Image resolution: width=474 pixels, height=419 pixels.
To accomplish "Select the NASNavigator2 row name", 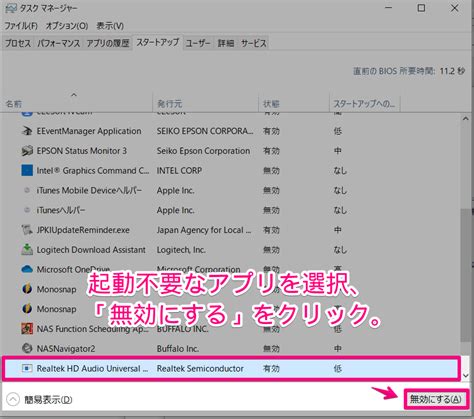I will tap(66, 349).
